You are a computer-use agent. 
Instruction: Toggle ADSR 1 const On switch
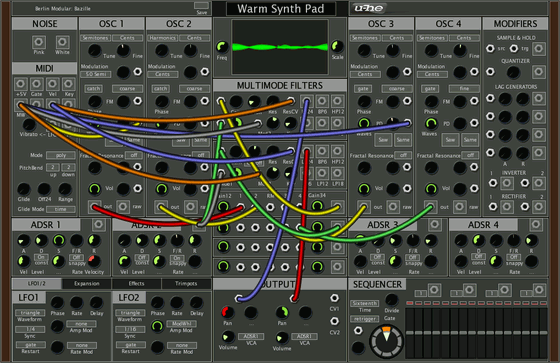pos(41,257)
